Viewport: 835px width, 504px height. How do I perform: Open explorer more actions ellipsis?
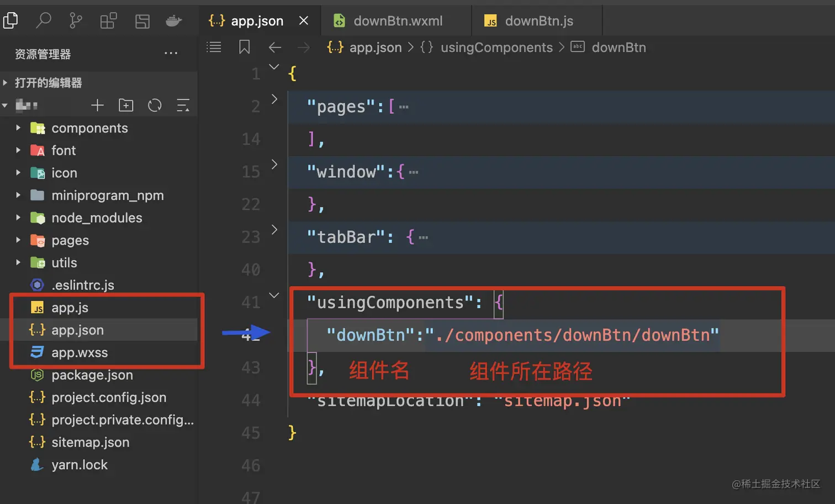[171, 54]
